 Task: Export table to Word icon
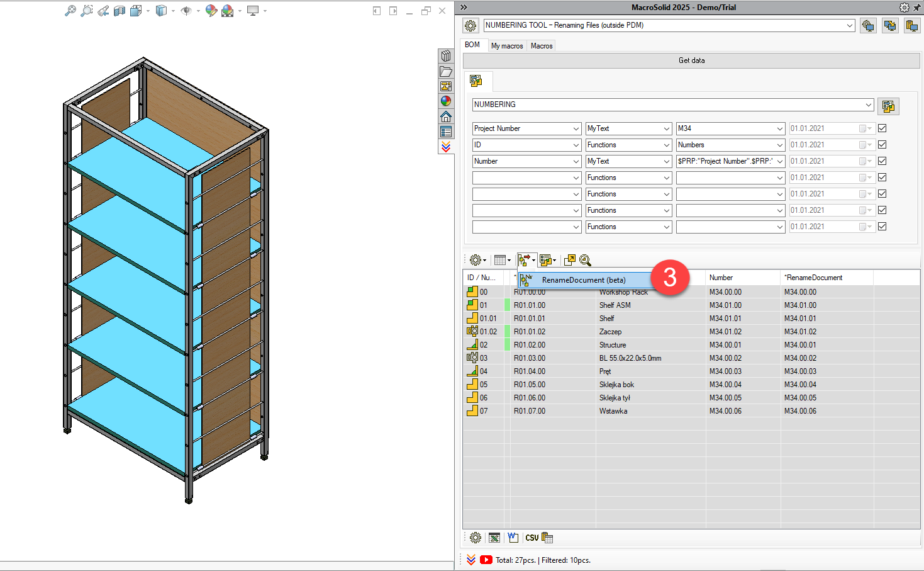click(513, 538)
